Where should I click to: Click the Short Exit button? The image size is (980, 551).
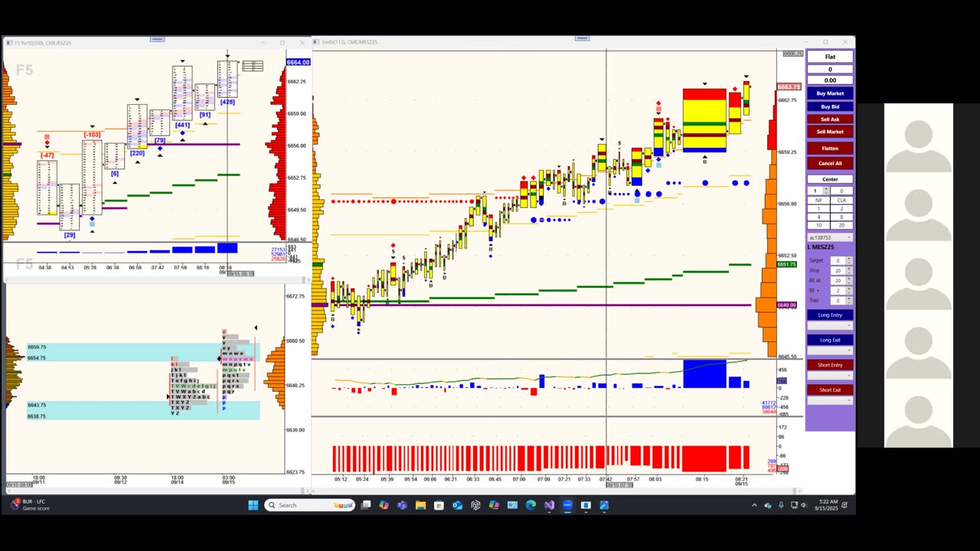[830, 390]
